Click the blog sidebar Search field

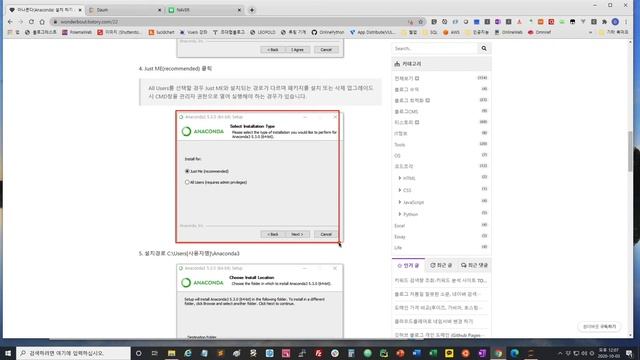(435, 49)
